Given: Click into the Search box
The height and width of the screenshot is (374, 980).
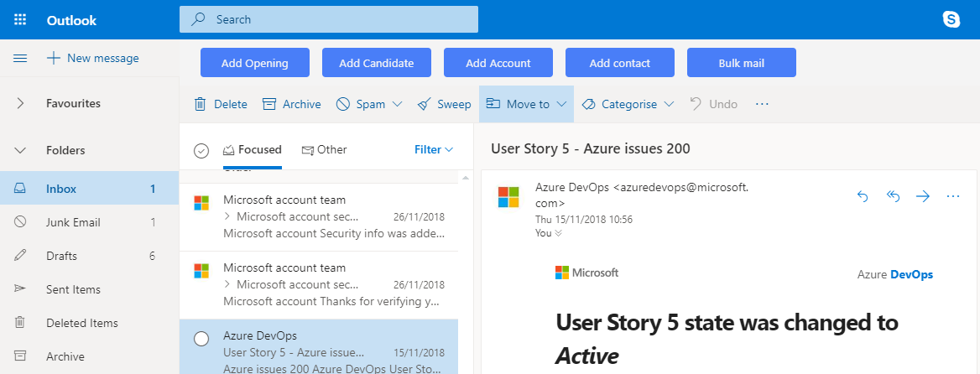Looking at the screenshot, I should [x=329, y=19].
